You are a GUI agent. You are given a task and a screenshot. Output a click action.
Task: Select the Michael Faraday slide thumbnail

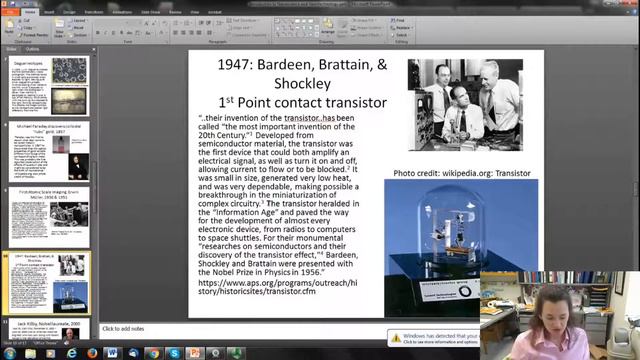pos(49,152)
